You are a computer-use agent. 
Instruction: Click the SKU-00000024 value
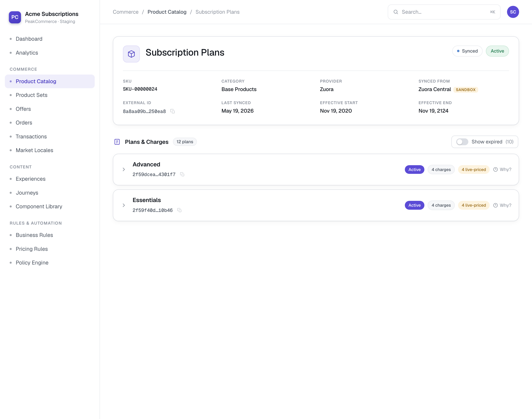pos(140,89)
